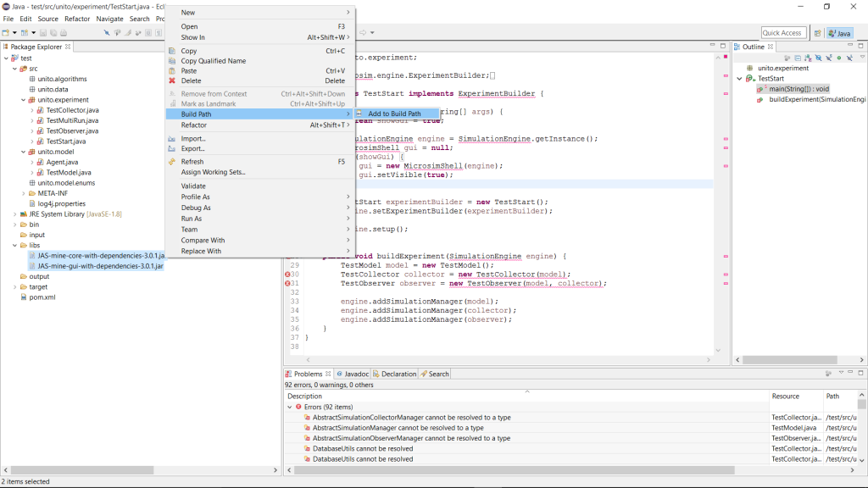Switch to the Javadoc tab
The height and width of the screenshot is (488, 868).
point(352,374)
